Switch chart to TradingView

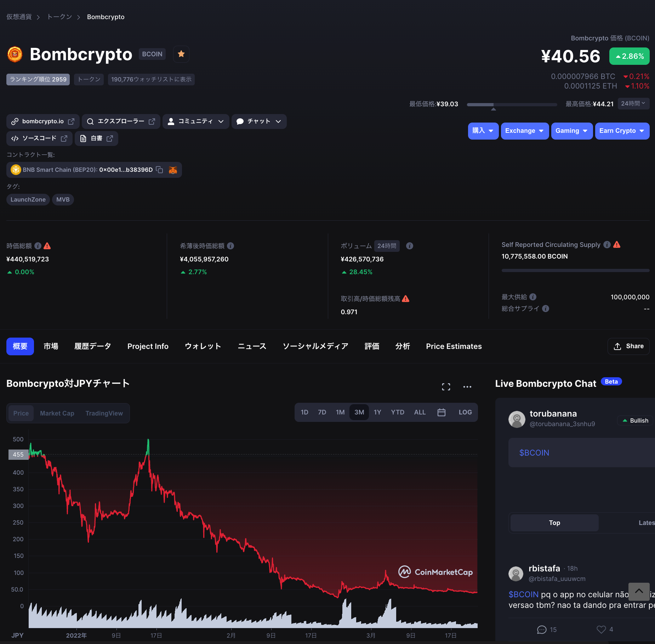[104, 413]
